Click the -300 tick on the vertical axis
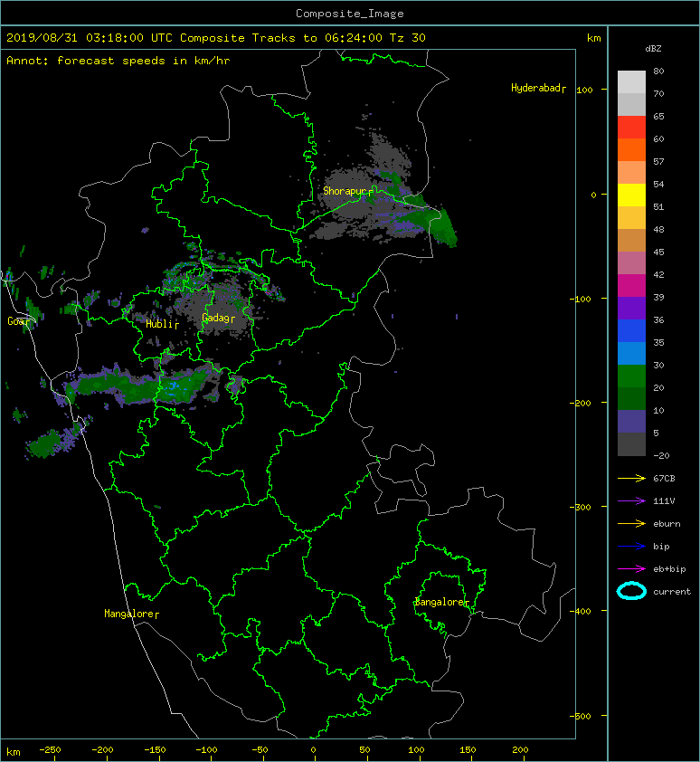Image resolution: width=700 pixels, height=762 pixels. pos(581,507)
